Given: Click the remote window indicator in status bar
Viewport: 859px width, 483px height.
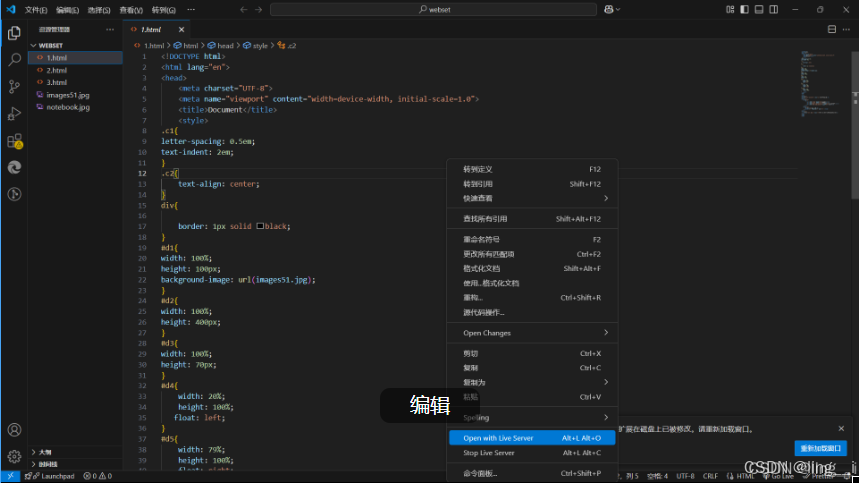Looking at the screenshot, I should pos(10,476).
